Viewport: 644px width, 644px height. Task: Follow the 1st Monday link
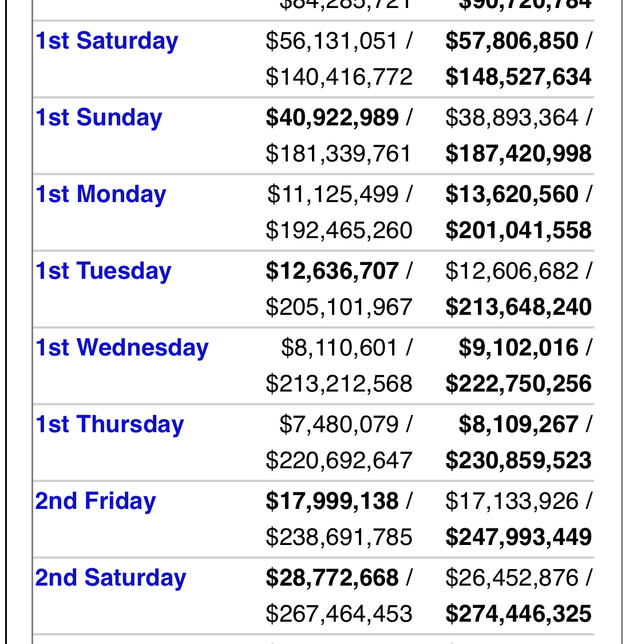pos(101,195)
